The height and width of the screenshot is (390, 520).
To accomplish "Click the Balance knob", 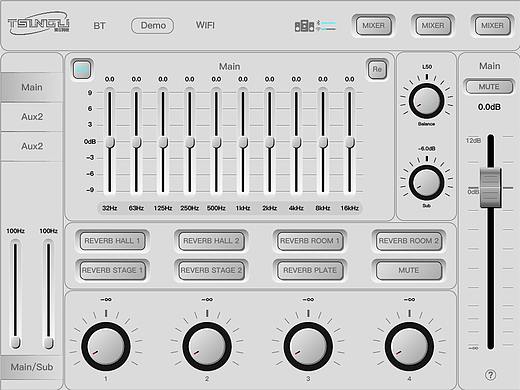I will (426, 101).
